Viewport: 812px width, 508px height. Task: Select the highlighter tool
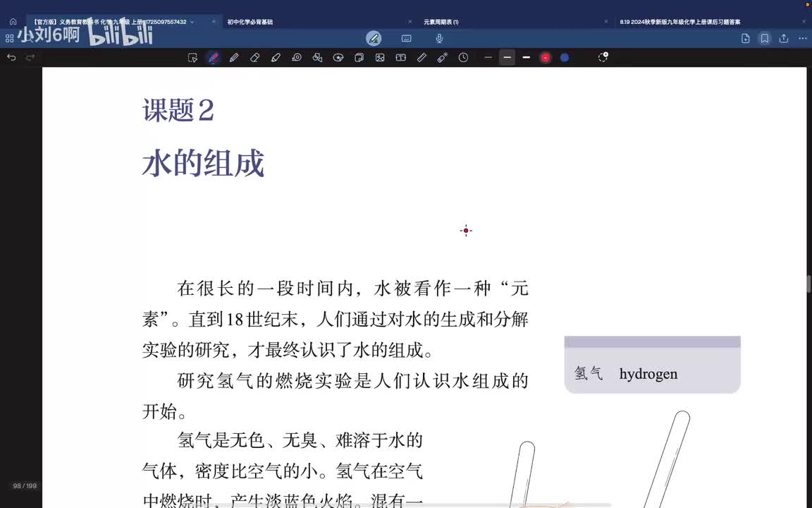276,58
